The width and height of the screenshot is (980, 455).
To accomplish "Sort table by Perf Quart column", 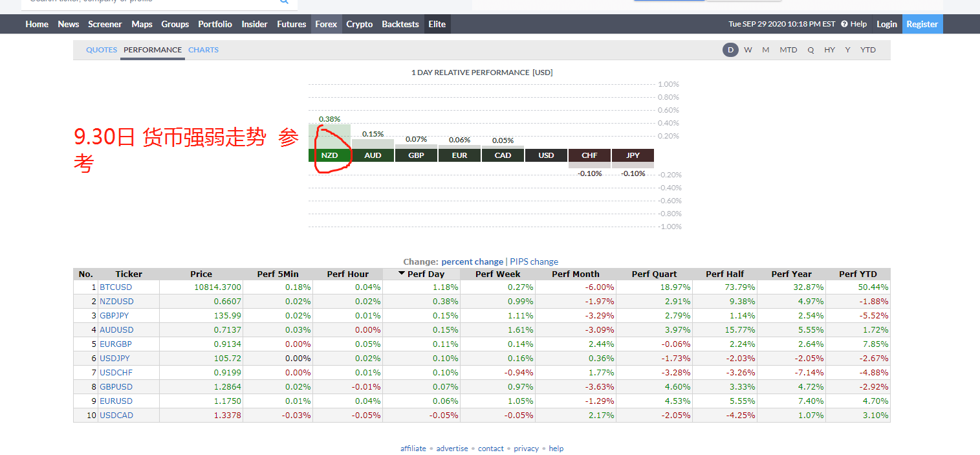I will pyautogui.click(x=655, y=274).
